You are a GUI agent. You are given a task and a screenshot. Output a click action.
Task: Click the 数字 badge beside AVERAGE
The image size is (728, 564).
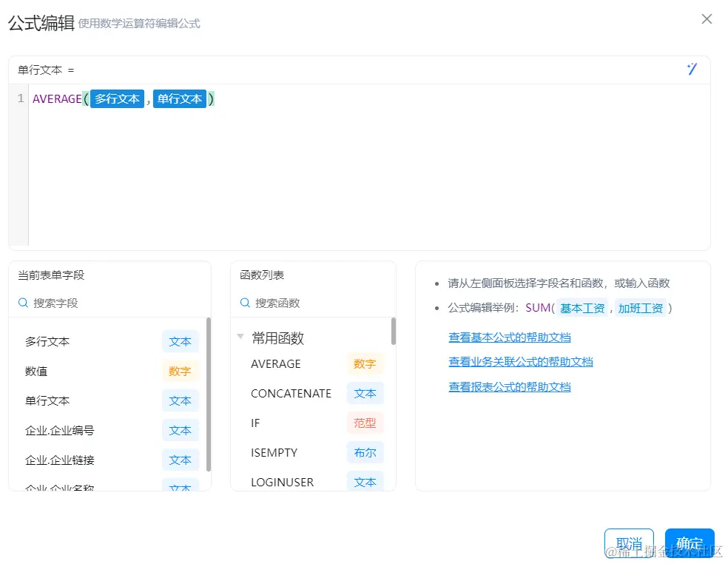coord(365,363)
